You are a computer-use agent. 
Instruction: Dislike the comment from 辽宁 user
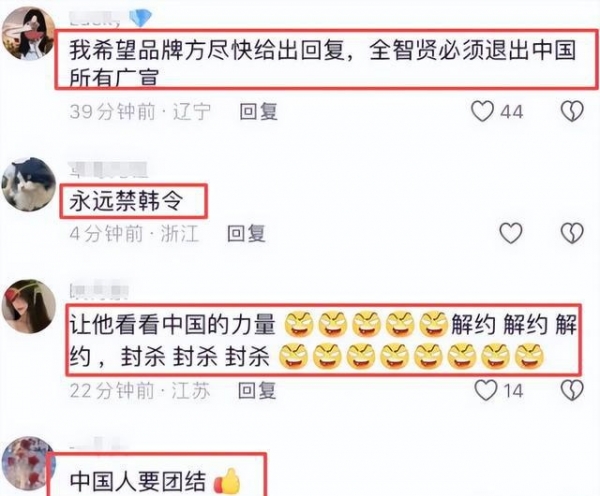pyautogui.click(x=572, y=111)
